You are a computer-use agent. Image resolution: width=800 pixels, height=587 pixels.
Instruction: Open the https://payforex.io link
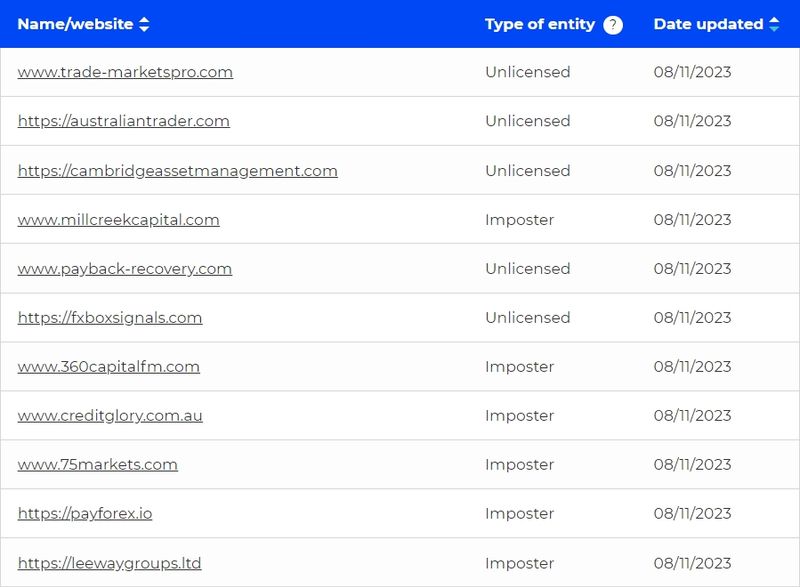click(x=85, y=514)
